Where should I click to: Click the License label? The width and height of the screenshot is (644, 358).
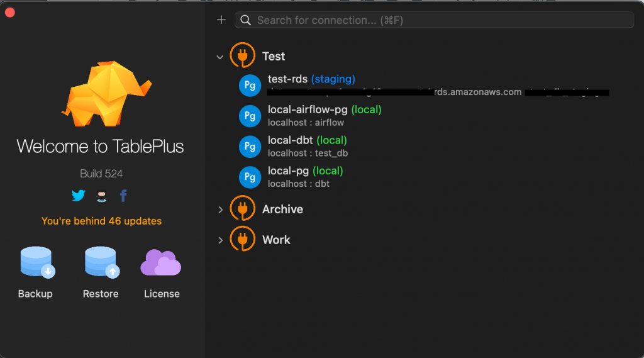[162, 294]
